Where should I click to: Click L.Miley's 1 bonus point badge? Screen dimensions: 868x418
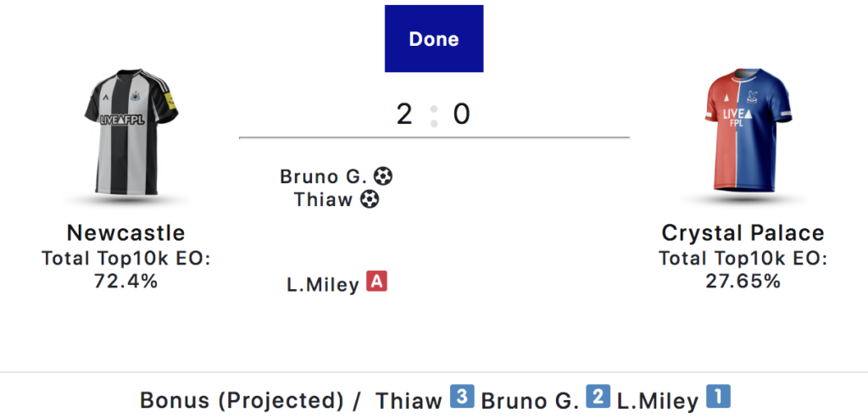click(x=718, y=397)
